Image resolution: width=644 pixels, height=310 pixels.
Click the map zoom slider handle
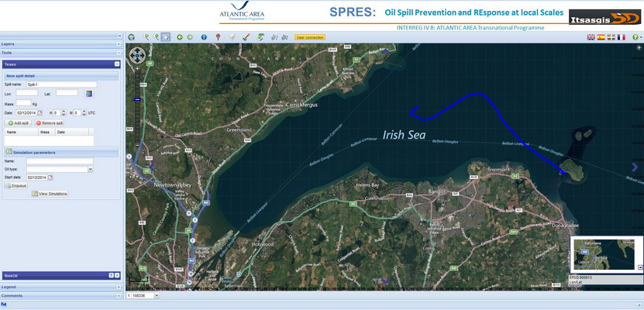click(137, 99)
